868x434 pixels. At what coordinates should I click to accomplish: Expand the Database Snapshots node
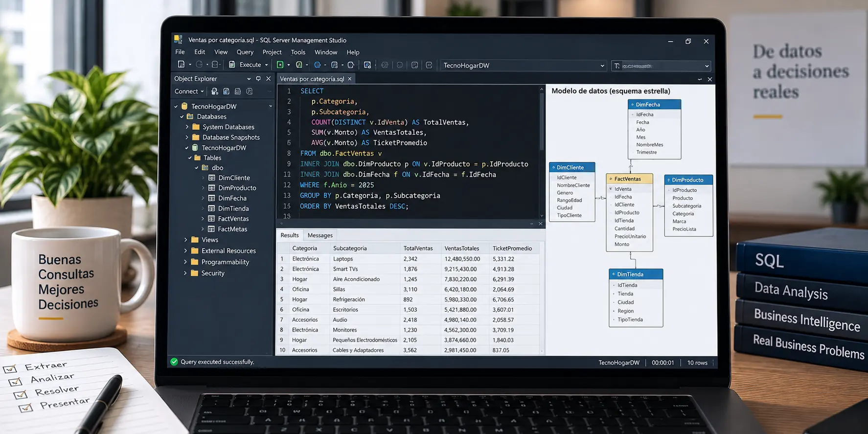point(187,137)
